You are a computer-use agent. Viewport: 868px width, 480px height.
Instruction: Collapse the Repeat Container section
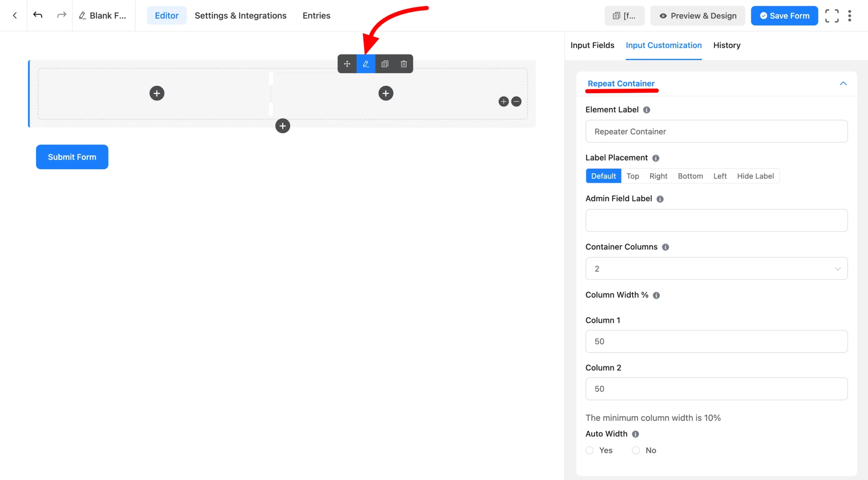point(843,83)
